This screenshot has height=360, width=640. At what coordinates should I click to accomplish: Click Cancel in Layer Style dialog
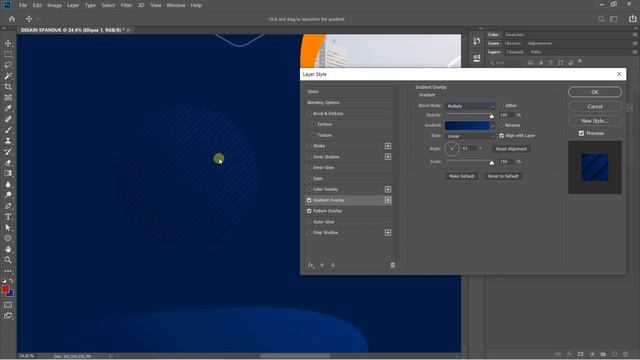tap(595, 107)
